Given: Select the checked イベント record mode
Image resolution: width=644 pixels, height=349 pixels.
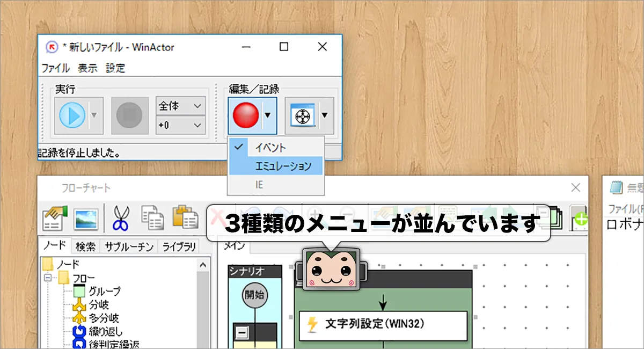Looking at the screenshot, I should coord(276,148).
